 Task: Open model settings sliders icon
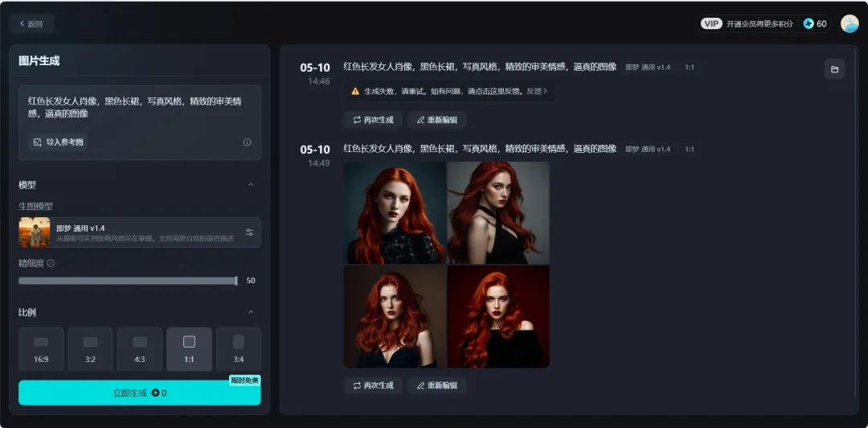tap(249, 233)
